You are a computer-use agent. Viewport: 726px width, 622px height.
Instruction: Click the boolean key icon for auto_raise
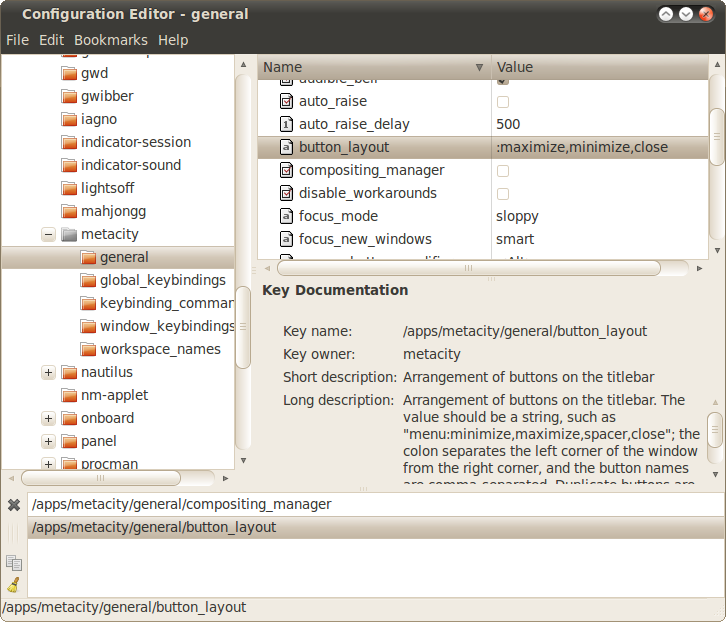pyautogui.click(x=287, y=101)
